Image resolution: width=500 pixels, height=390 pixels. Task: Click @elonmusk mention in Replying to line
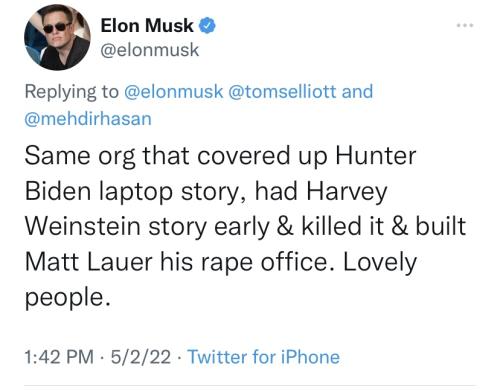pos(173,91)
